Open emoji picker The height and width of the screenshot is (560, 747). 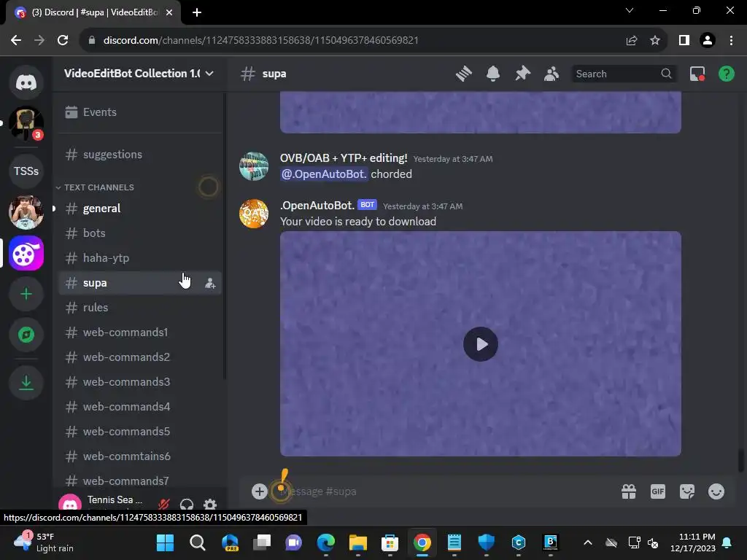click(x=716, y=491)
